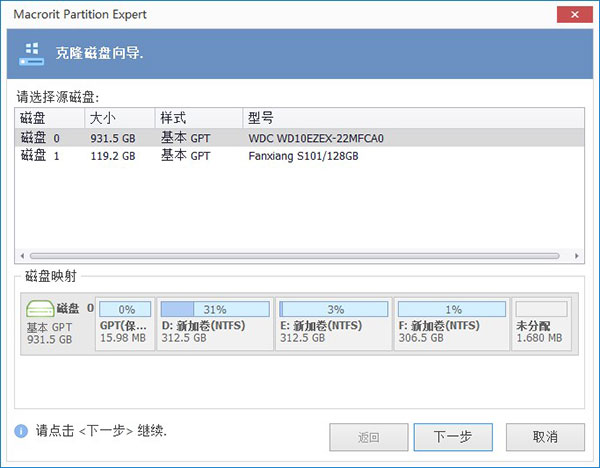Click the horizontal scrollbar thumb
Screen dimensions: 600x468
click(295, 256)
